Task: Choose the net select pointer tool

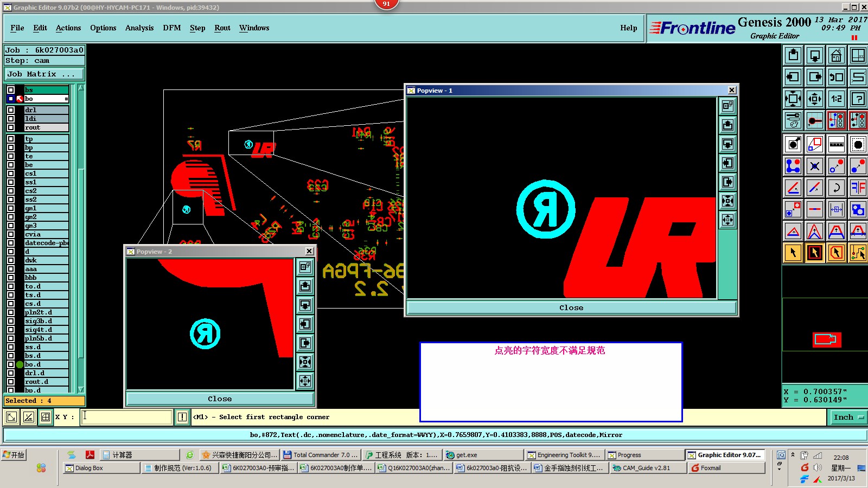Action: [x=858, y=253]
